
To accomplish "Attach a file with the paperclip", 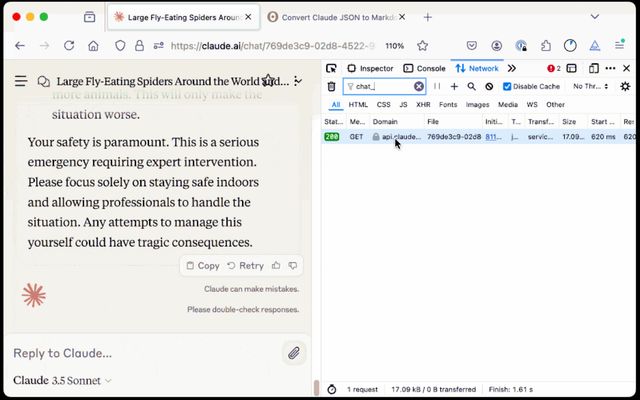I will (294, 353).
